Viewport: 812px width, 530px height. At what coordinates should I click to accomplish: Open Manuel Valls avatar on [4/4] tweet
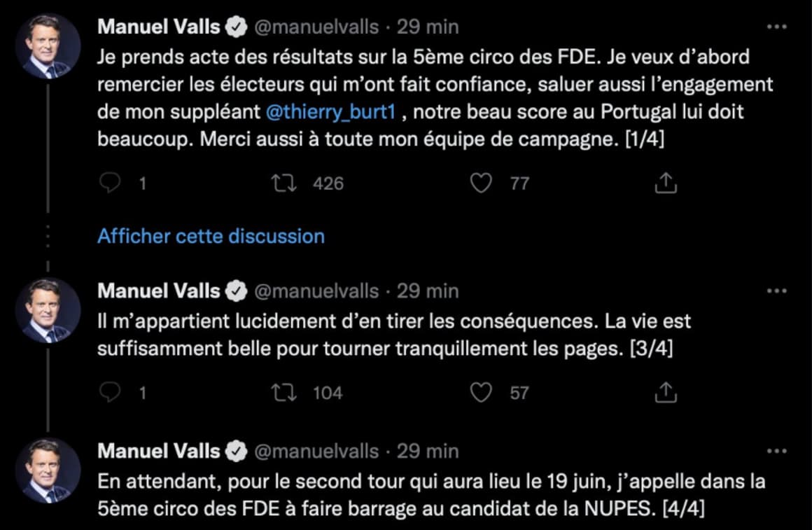click(x=48, y=470)
